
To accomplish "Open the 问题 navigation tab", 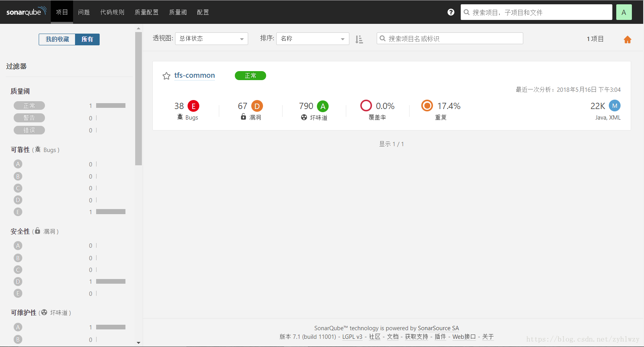I will pos(84,12).
